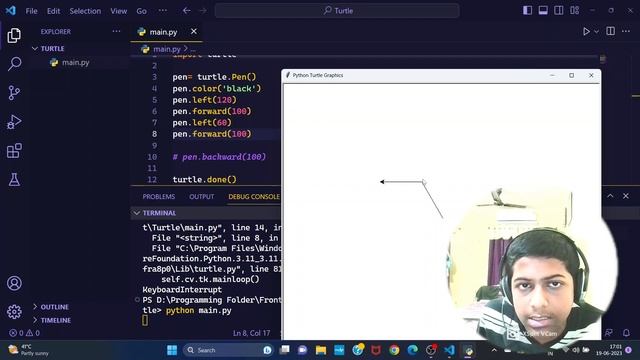
Task: Open the Selection menu
Action: 85,11
